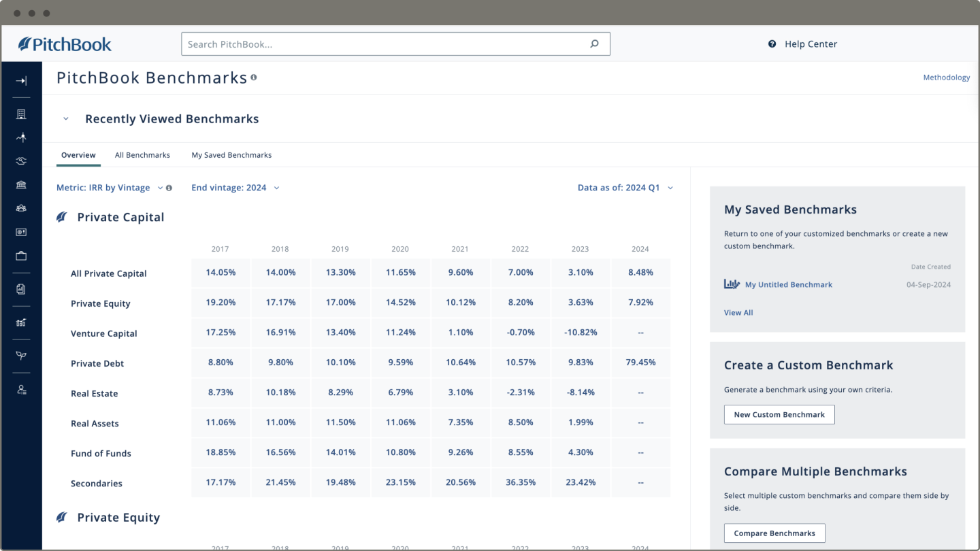
Task: Collapse Recently Viewed Benchmarks section
Action: point(66,119)
